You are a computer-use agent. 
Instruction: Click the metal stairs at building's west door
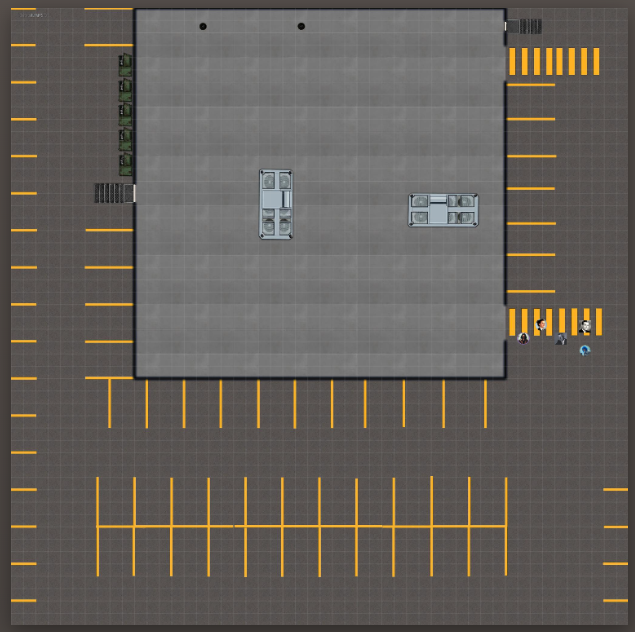114,193
